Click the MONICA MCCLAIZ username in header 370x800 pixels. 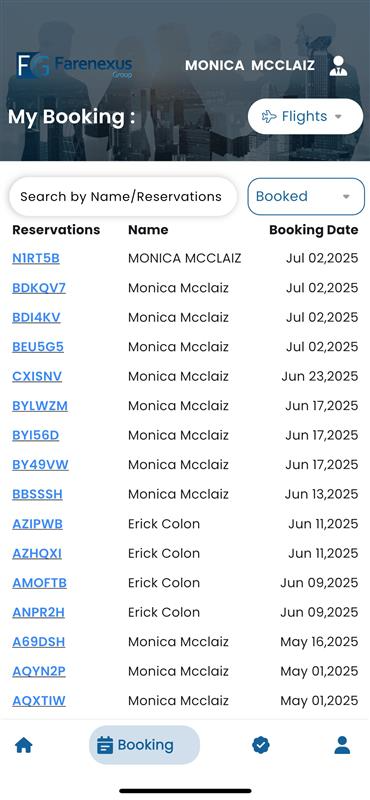(250, 65)
